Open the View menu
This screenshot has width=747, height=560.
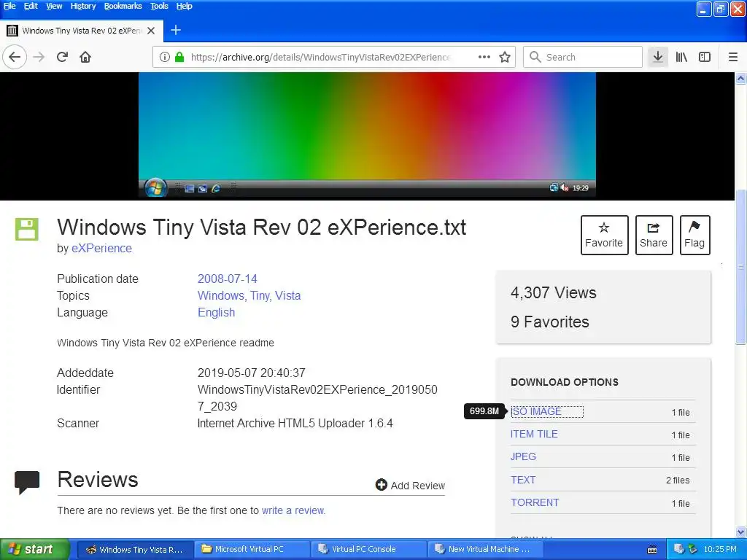click(x=54, y=6)
